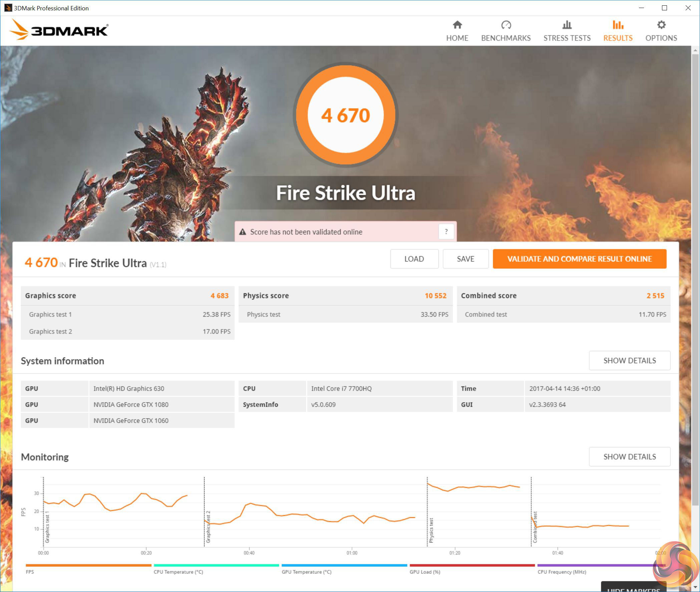Show details for System information

629,360
